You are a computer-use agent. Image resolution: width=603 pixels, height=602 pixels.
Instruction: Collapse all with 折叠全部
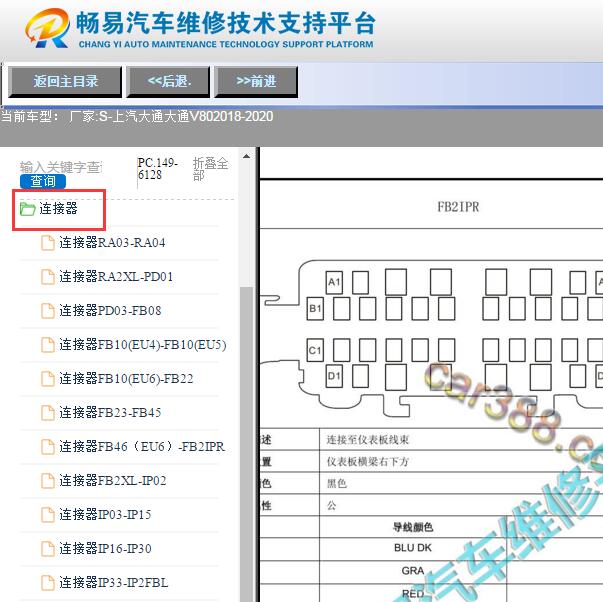pyautogui.click(x=210, y=169)
